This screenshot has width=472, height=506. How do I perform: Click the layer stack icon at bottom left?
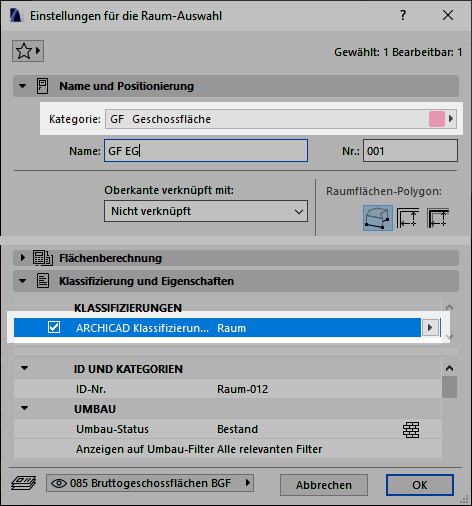click(x=23, y=483)
